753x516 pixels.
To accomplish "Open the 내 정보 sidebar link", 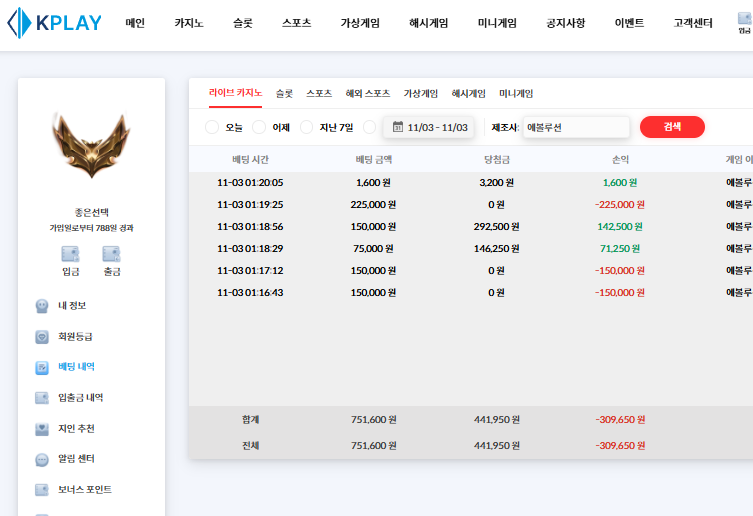I will pos(72,306).
